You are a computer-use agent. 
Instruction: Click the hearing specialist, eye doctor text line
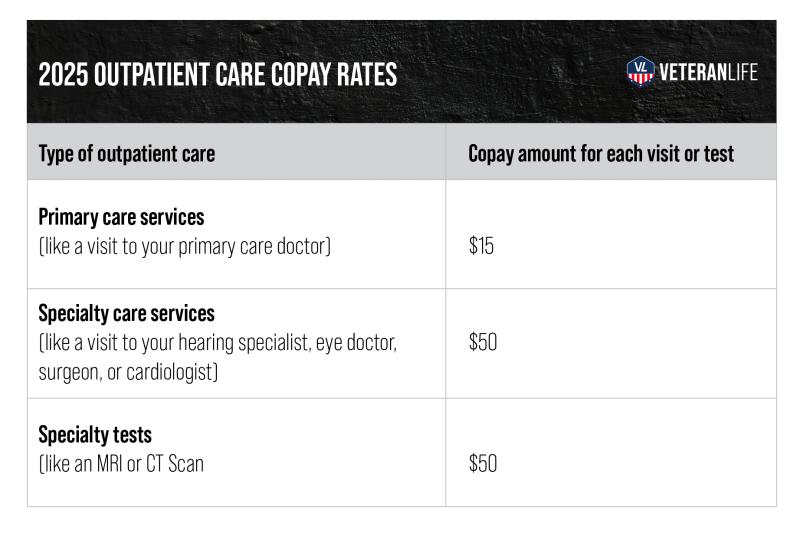coord(218,342)
